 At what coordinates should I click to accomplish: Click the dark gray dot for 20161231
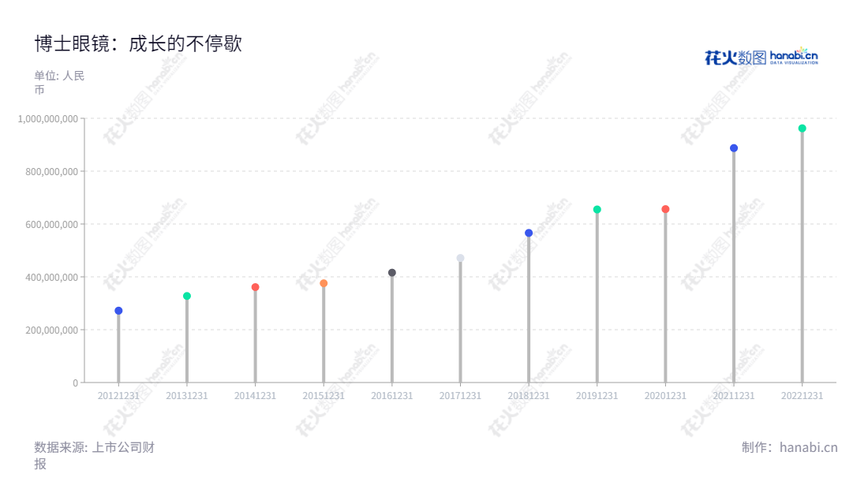(x=392, y=273)
